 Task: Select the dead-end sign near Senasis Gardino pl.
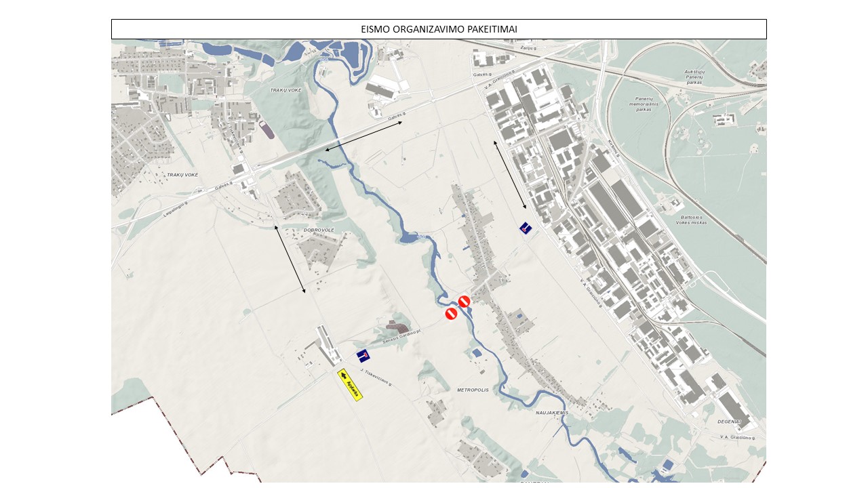pos(363,356)
